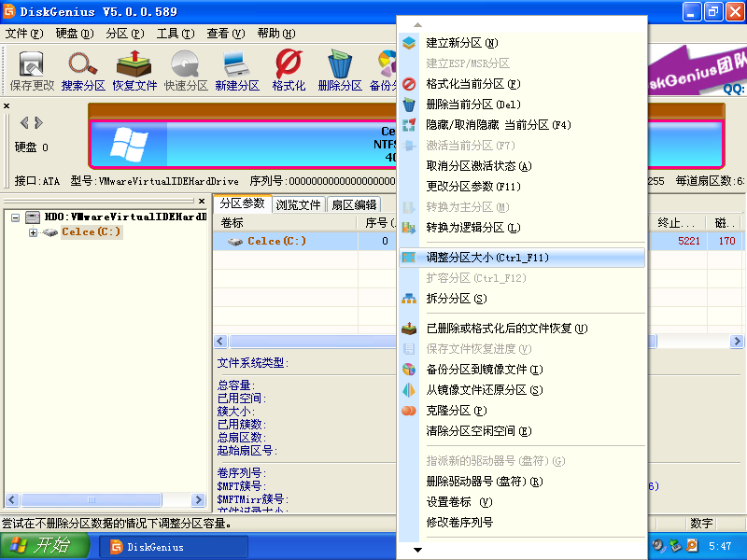Click the deleted file recovery icon in menu
The width and height of the screenshot is (747, 560).
tap(409, 329)
